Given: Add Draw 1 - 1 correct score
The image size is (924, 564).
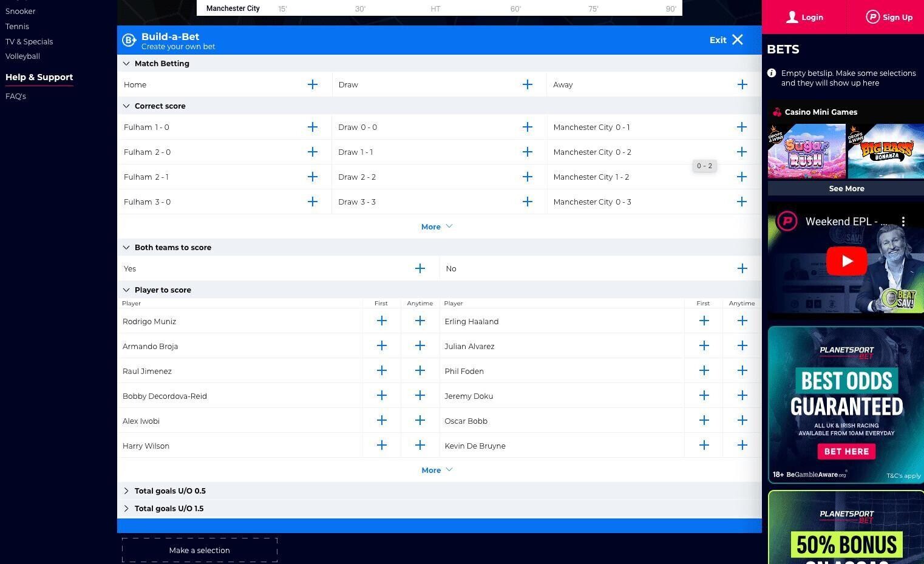Looking at the screenshot, I should pyautogui.click(x=527, y=152).
